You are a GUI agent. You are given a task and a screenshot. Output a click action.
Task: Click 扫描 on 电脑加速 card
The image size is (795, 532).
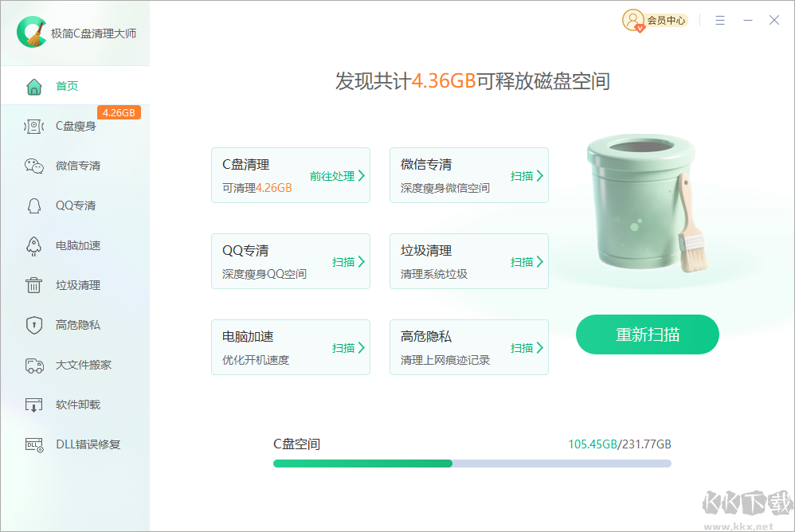(343, 348)
